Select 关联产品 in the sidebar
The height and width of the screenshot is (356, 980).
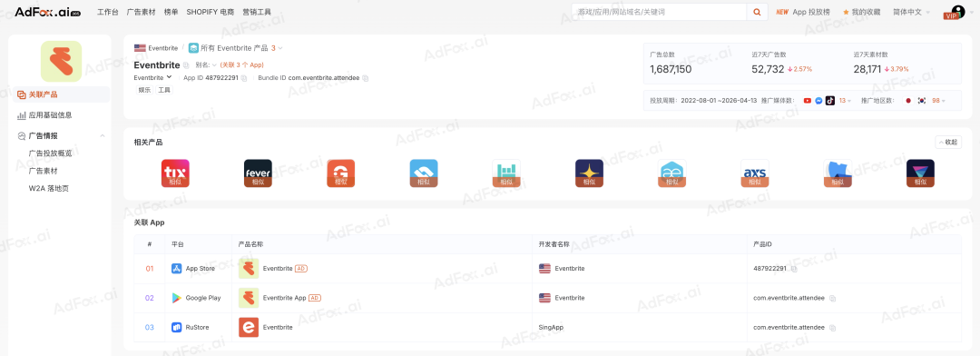[62, 94]
